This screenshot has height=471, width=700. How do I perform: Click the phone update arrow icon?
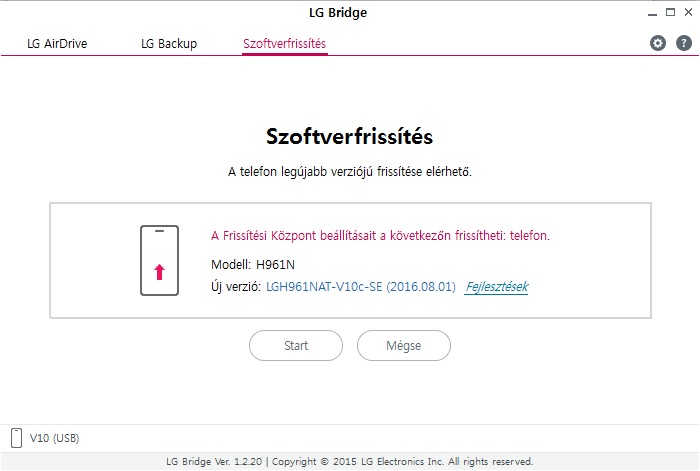coord(159,260)
